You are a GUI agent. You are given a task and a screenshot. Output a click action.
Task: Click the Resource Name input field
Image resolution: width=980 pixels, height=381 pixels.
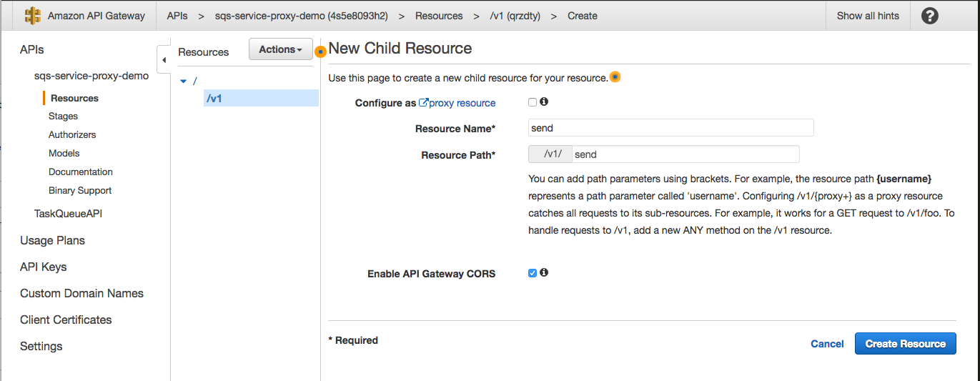(670, 128)
